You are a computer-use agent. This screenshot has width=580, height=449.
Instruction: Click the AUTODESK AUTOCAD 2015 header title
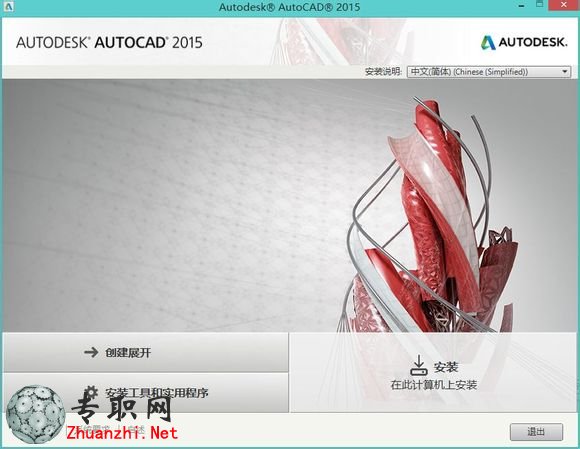point(109,42)
